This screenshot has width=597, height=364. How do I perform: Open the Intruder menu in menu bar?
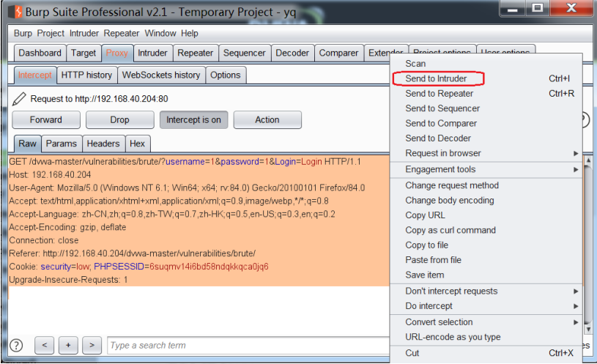84,34
